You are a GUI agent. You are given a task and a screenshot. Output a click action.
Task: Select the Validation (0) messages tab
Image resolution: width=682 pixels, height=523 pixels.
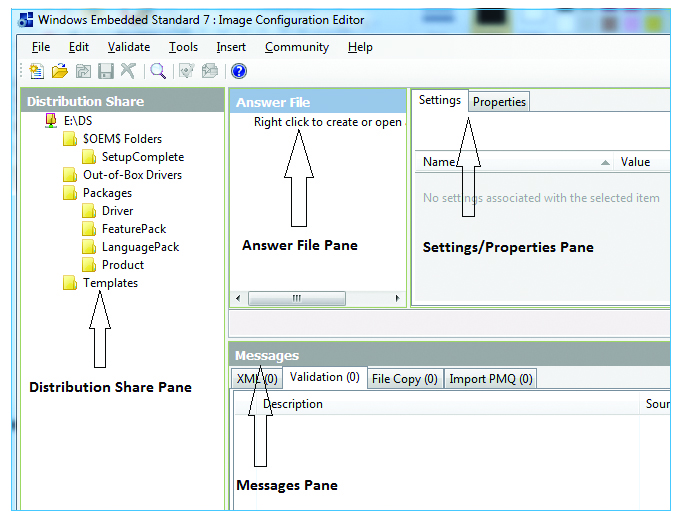pos(325,377)
